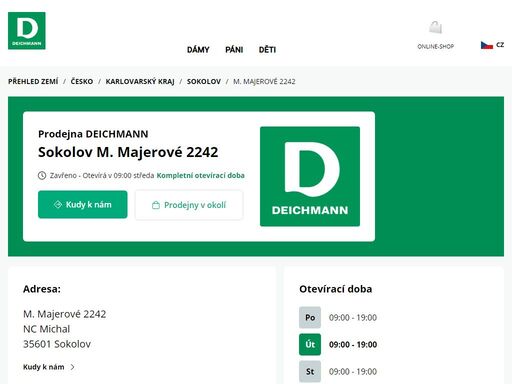Open the DÁMY menu

click(198, 50)
